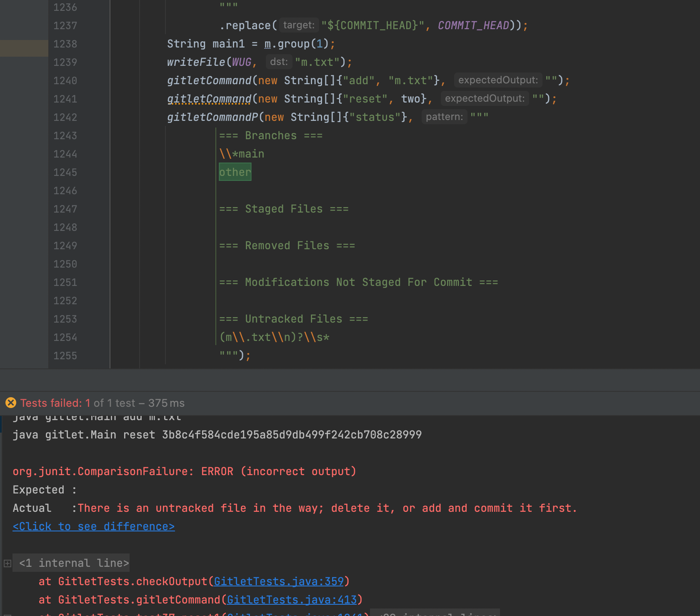This screenshot has height=616, width=700.
Task: Click the WUG constant in writeFile call
Action: (x=242, y=62)
